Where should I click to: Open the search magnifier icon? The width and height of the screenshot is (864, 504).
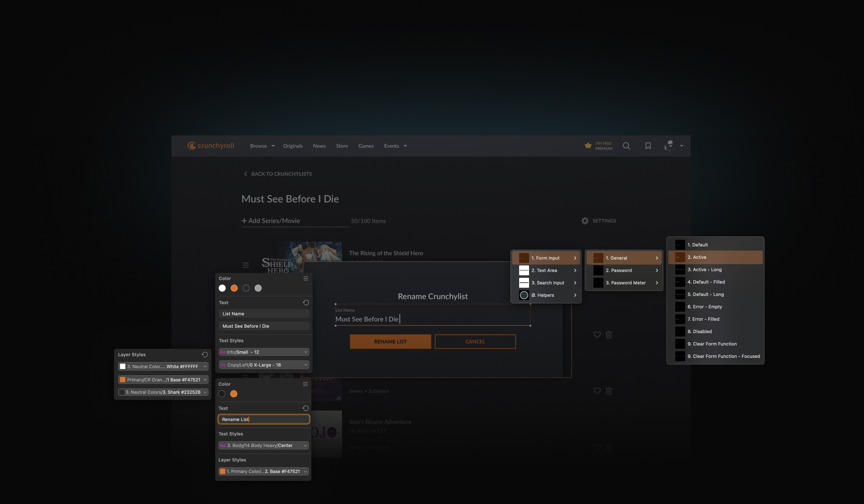pos(627,146)
